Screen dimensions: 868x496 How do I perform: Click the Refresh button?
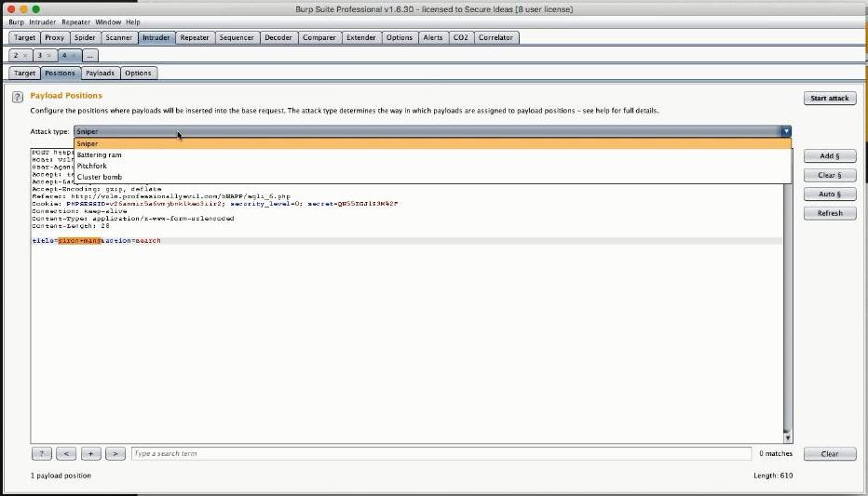(829, 213)
